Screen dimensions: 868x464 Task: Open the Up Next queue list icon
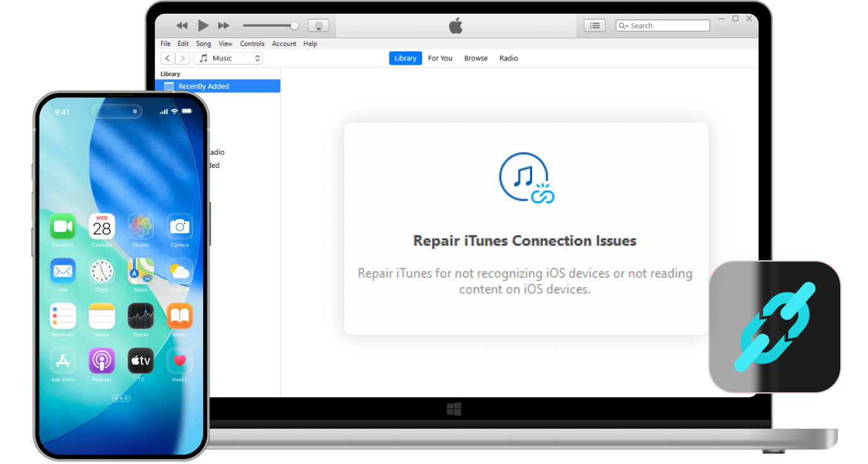pyautogui.click(x=594, y=25)
